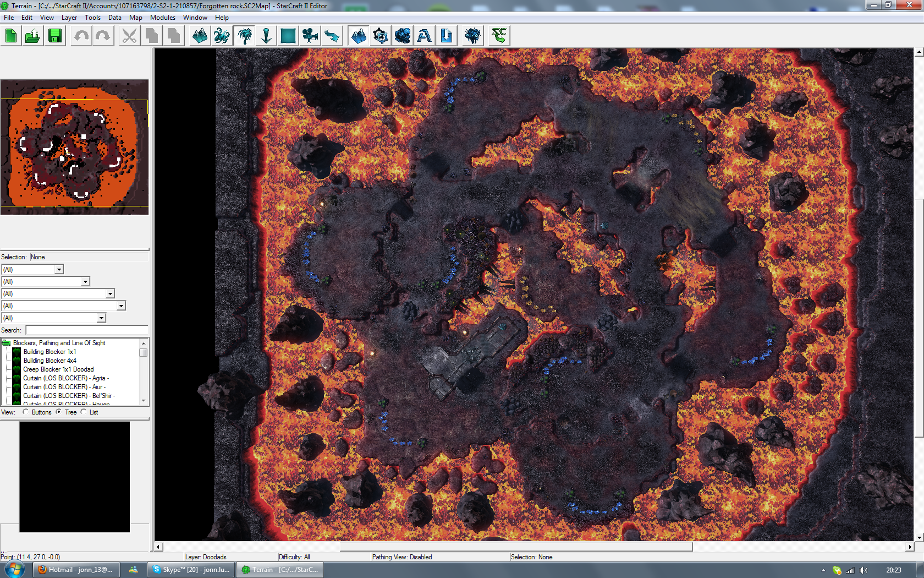Open the Trigger module gear icon
The height and width of the screenshot is (578, 924).
[x=381, y=36]
